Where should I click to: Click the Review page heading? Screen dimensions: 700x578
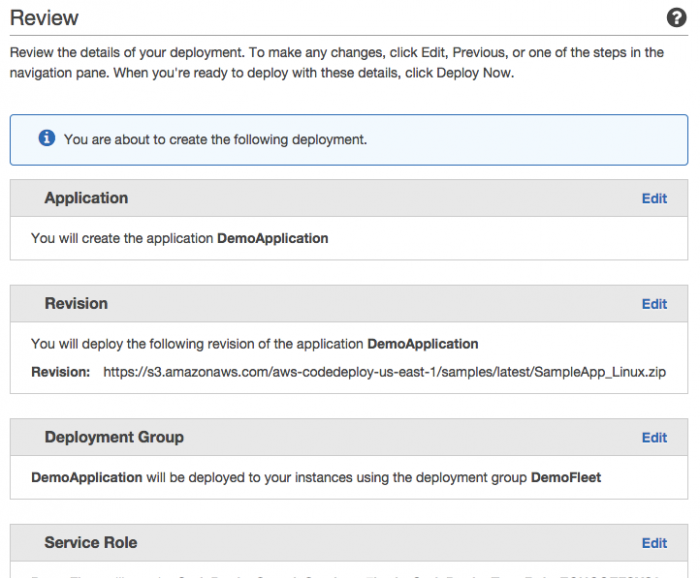(44, 18)
